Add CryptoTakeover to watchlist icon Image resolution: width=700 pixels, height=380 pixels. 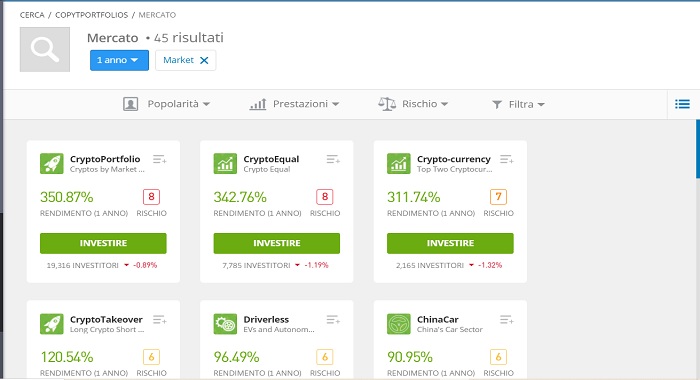coord(159,320)
